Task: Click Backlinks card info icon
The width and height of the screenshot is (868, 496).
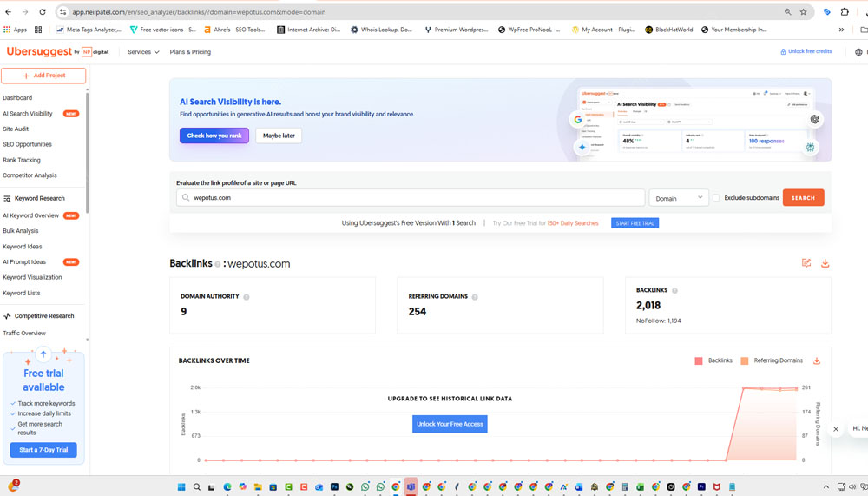Action: [674, 290]
